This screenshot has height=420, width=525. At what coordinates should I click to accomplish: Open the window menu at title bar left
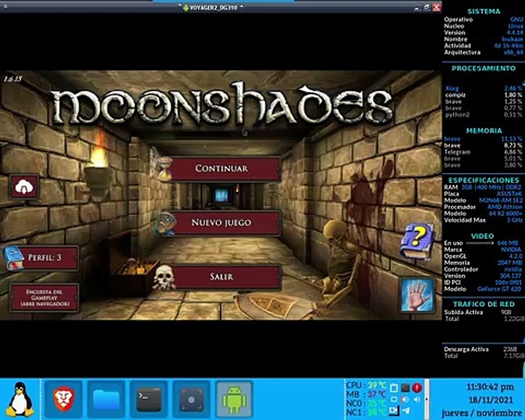click(5, 6)
